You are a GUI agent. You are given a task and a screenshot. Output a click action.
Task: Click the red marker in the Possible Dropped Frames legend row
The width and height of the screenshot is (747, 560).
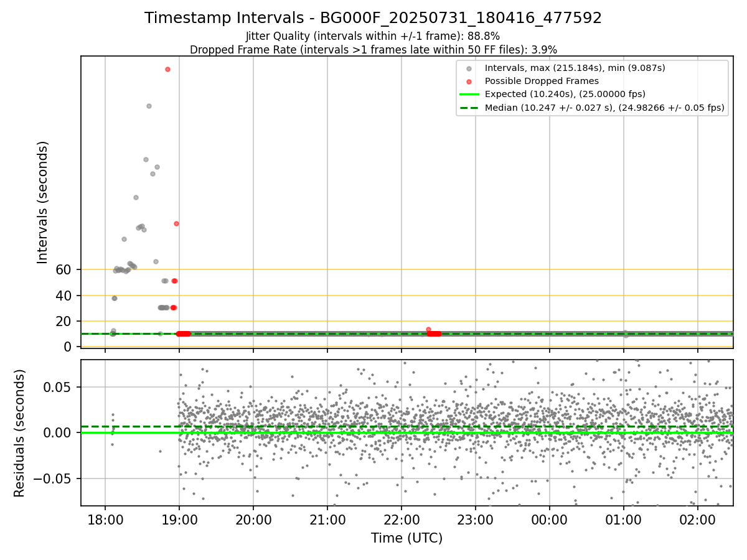(469, 81)
